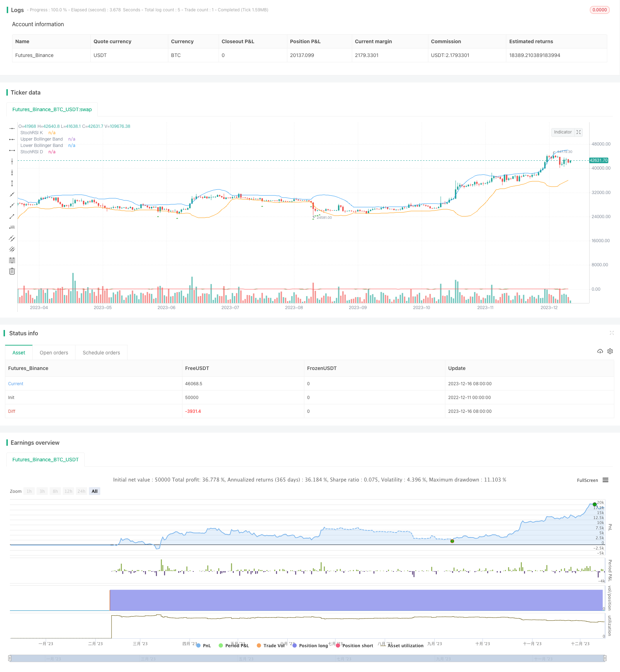The image size is (620, 672).
Task: Open Status info settings with the gear icon
Action: coord(610,351)
